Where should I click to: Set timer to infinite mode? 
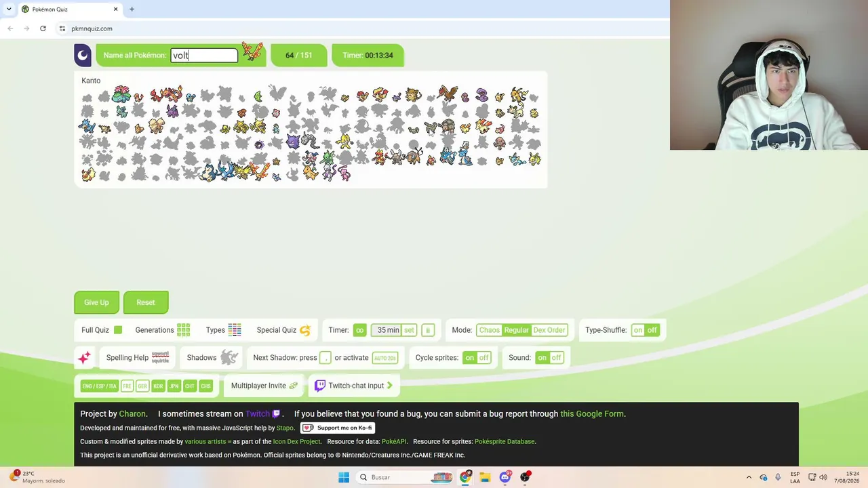pos(359,330)
